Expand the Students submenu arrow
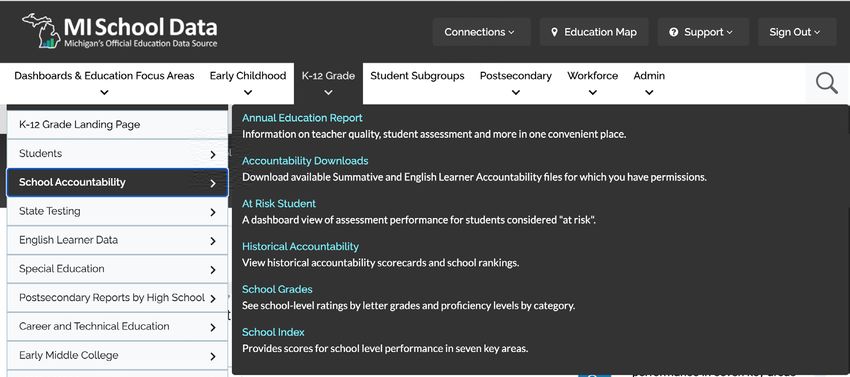Image resolution: width=850 pixels, height=377 pixels. point(212,155)
